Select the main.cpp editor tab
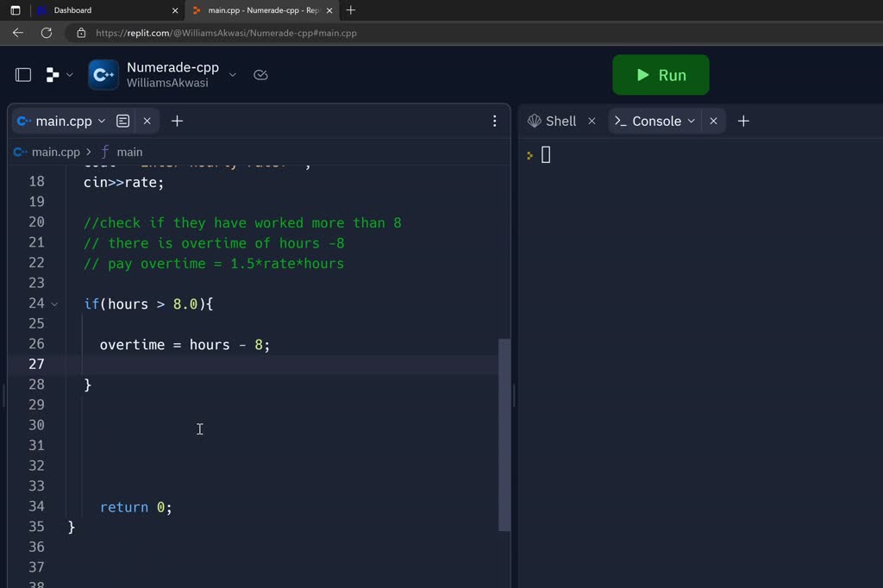Image resolution: width=883 pixels, height=588 pixels. coord(63,122)
